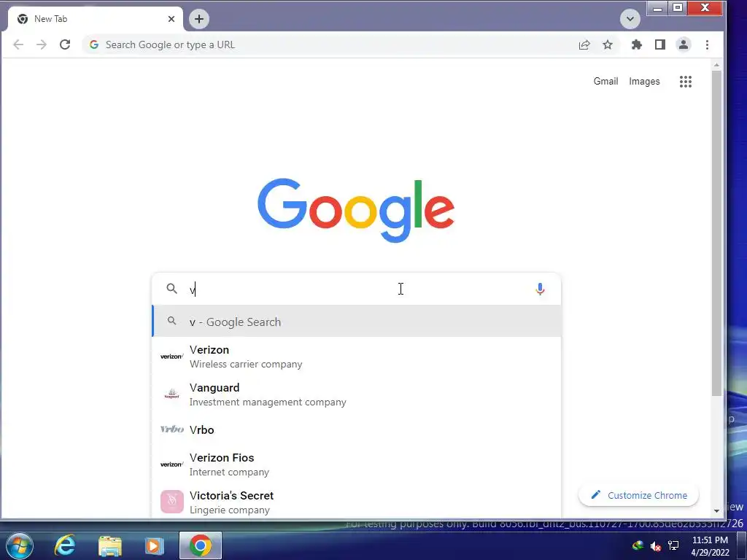Click the Verizon logo suggestion icon

pos(172,357)
